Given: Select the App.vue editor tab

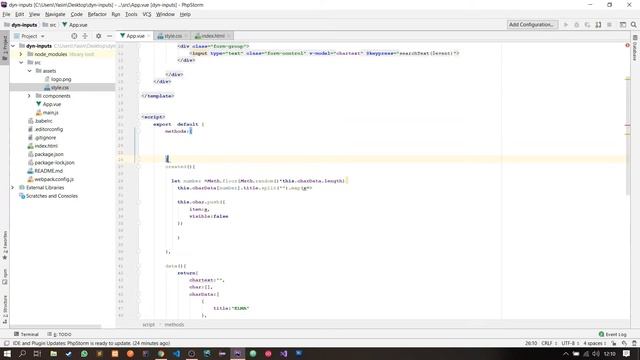Looking at the screenshot, I should coord(135,36).
